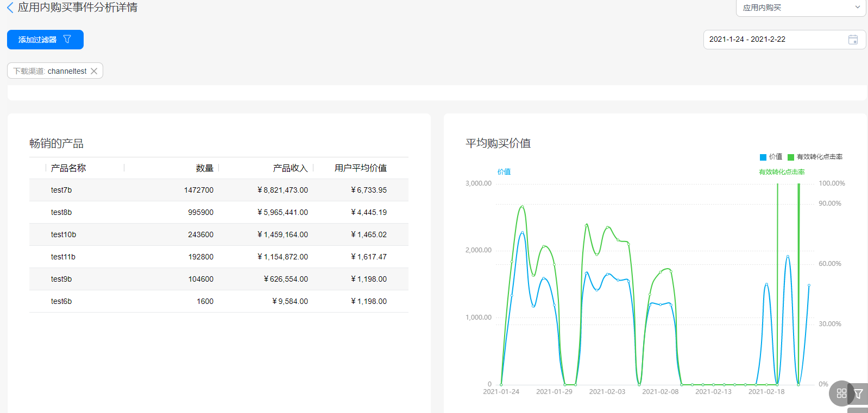The image size is (868, 413).
Task: Open the 应用内购买 dropdown
Action: (801, 8)
